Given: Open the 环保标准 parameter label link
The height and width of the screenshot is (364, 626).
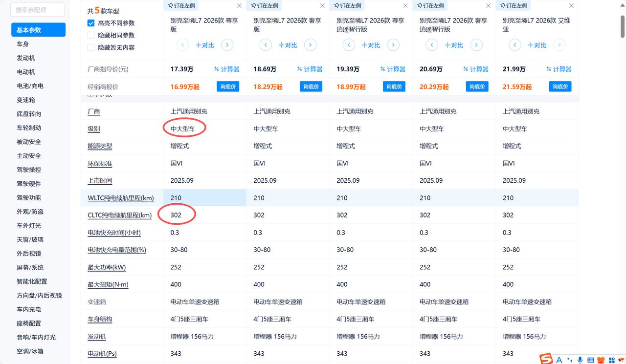Looking at the screenshot, I should coord(100,164).
